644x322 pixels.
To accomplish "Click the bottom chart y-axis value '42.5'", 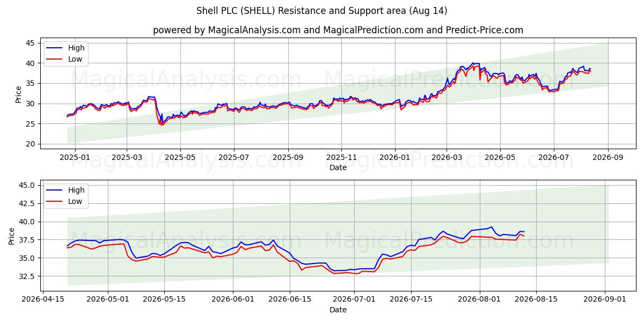I will [28, 203].
